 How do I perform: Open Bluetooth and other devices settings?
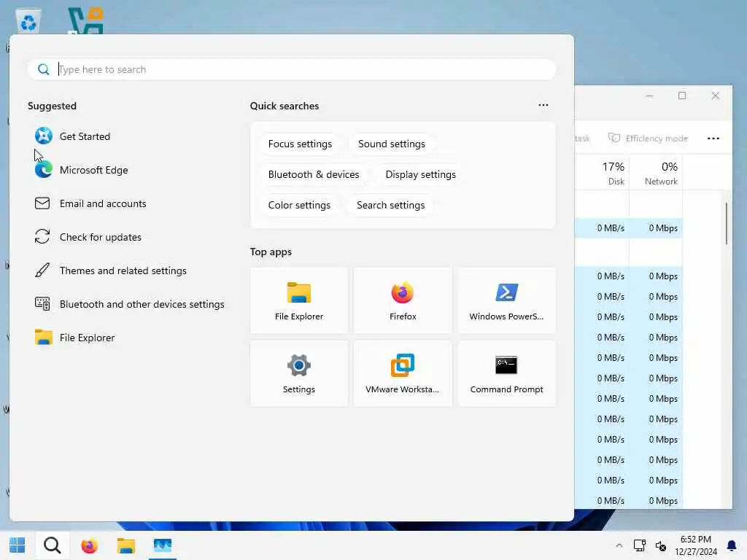pyautogui.click(x=128, y=304)
